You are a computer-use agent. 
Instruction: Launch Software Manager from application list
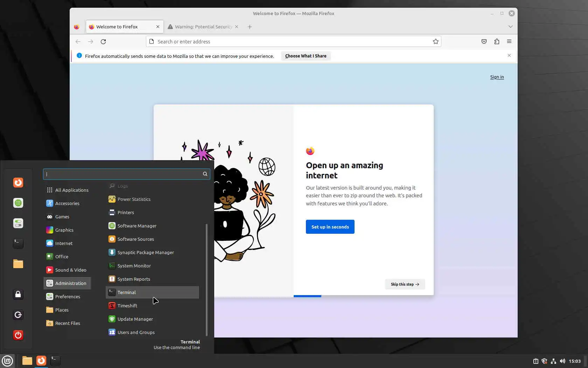153,226
